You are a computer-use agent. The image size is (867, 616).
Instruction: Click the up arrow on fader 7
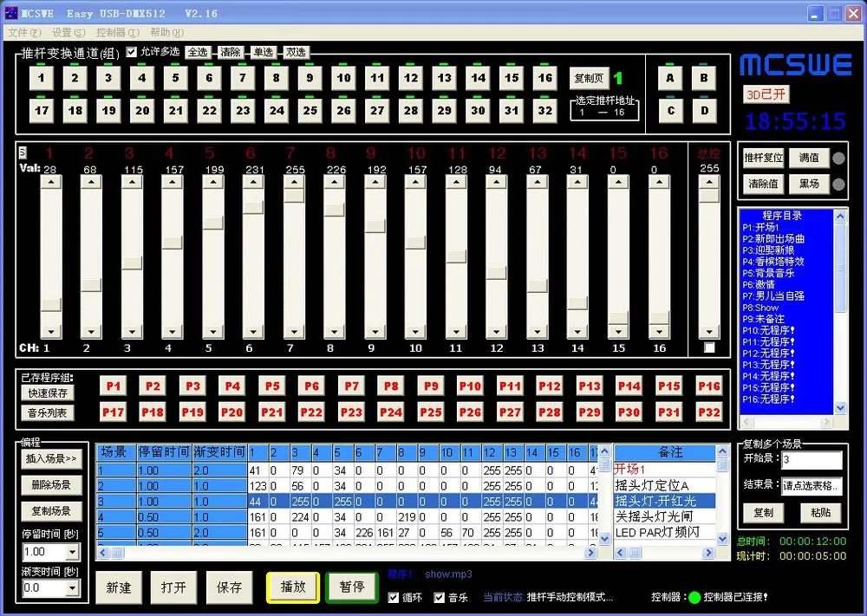point(294,182)
